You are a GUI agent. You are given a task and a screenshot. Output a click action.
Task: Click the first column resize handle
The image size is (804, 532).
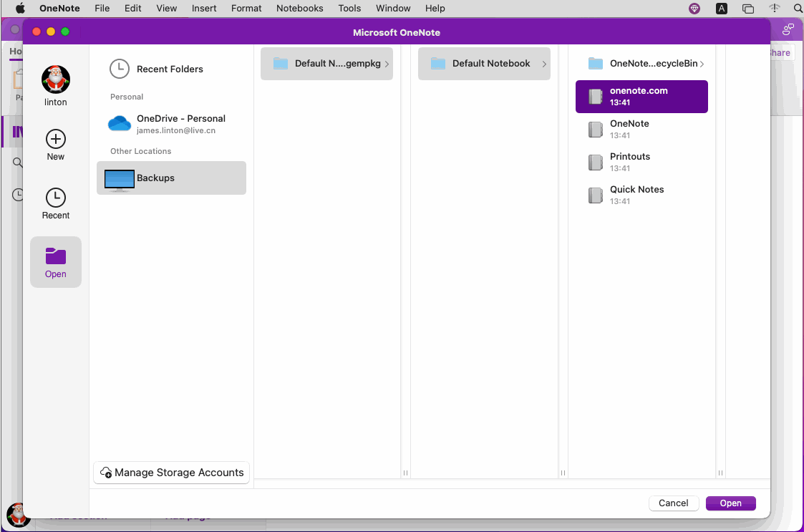[405, 473]
